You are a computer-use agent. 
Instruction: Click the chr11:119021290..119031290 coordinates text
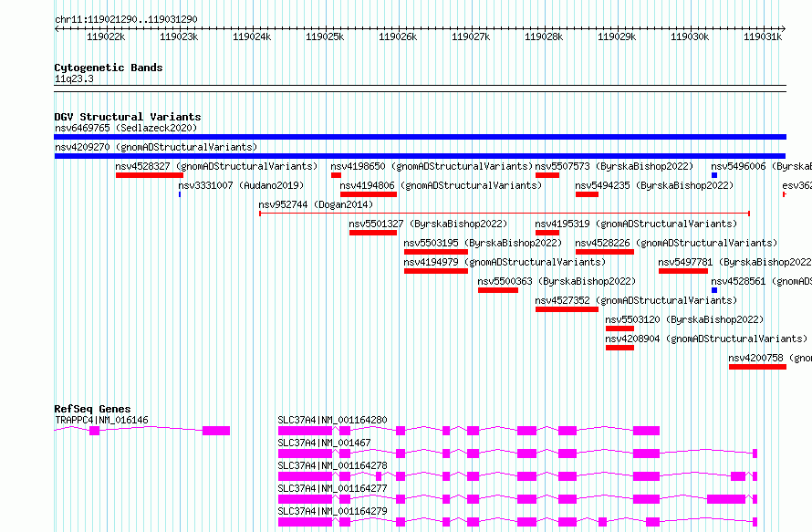coord(126,19)
